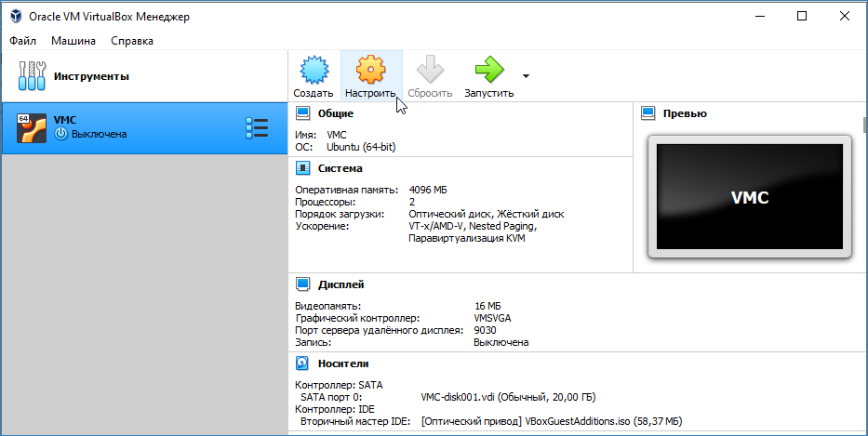The height and width of the screenshot is (436, 868).
Task: Select Инструменты in the left panel
Action: tap(91, 76)
